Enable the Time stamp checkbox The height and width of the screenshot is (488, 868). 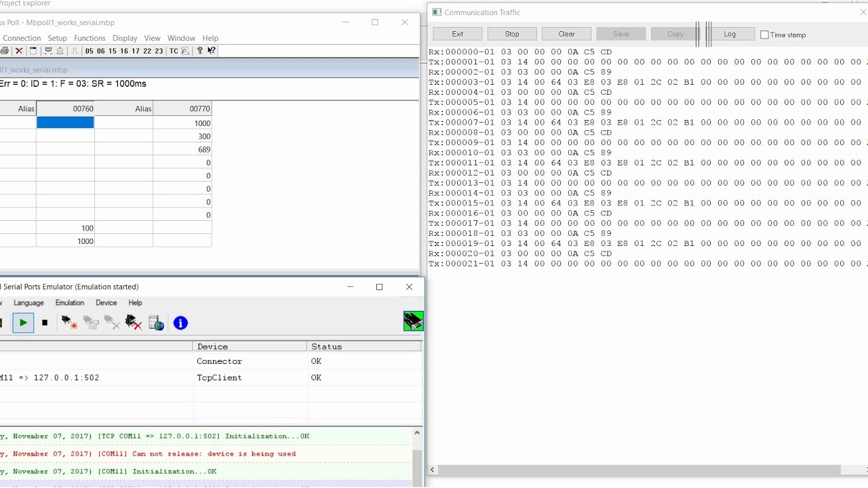click(764, 35)
